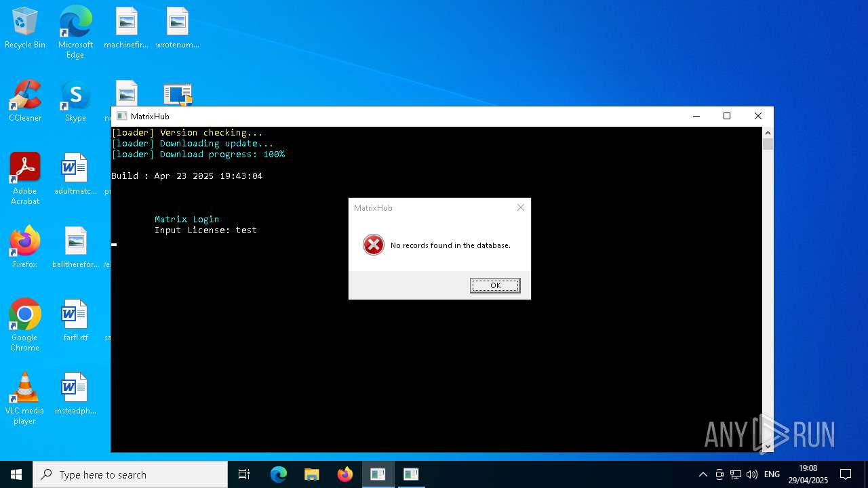Click the 'Build : Apr 23 2025 19:43:04' line
The image size is (868, 488).
click(186, 176)
